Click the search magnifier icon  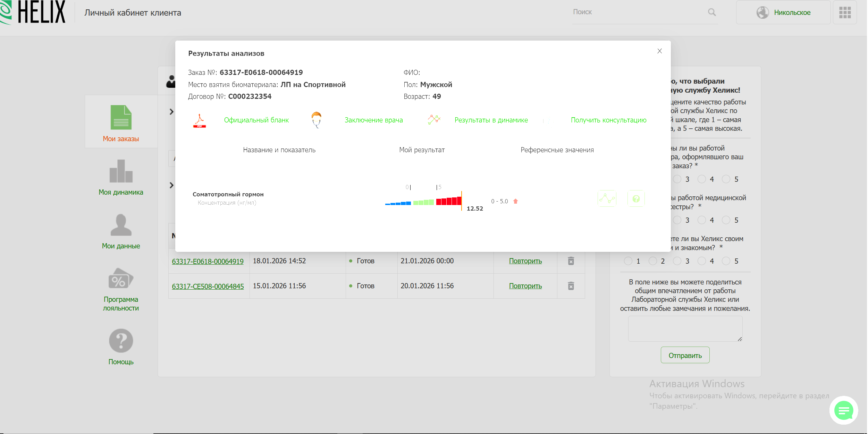coord(712,12)
